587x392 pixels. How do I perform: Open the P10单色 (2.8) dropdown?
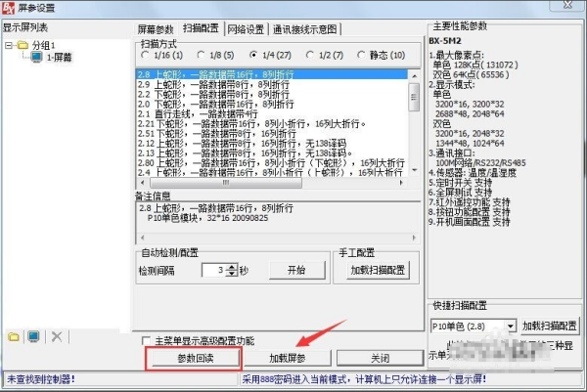pos(511,327)
